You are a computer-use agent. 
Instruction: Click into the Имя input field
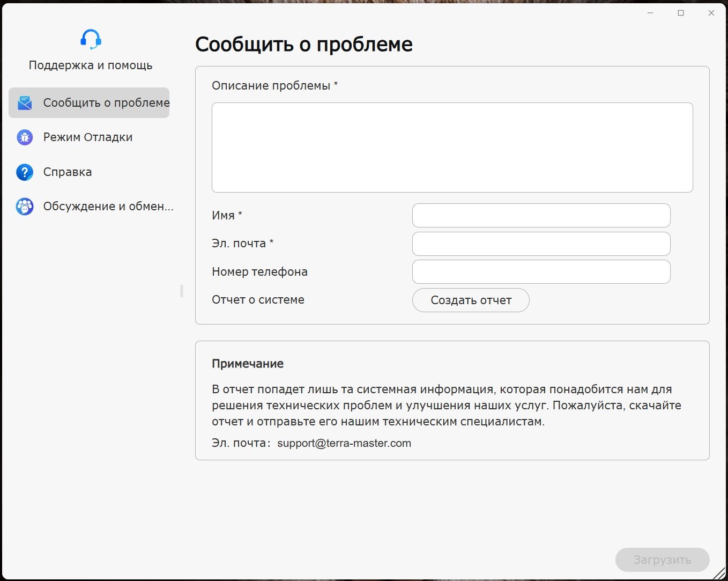pos(541,216)
